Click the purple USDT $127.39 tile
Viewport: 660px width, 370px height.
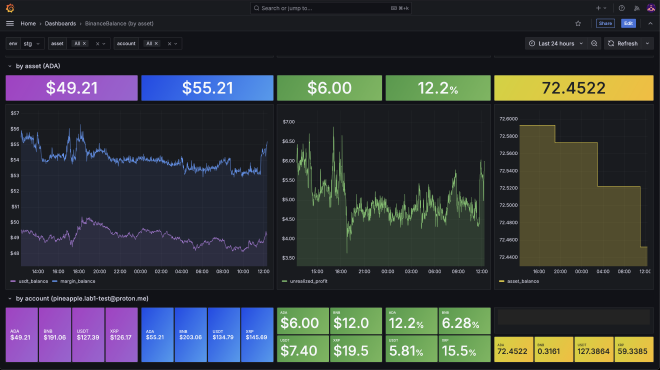pos(88,335)
